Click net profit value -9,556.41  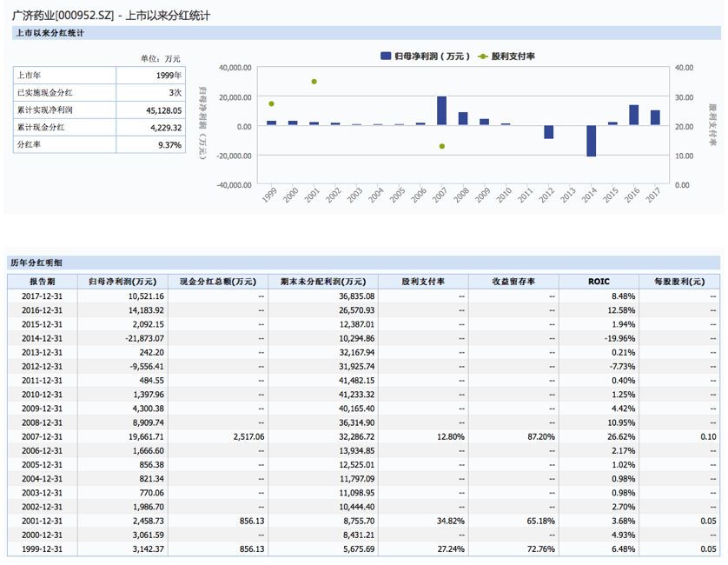pyautogui.click(x=147, y=367)
